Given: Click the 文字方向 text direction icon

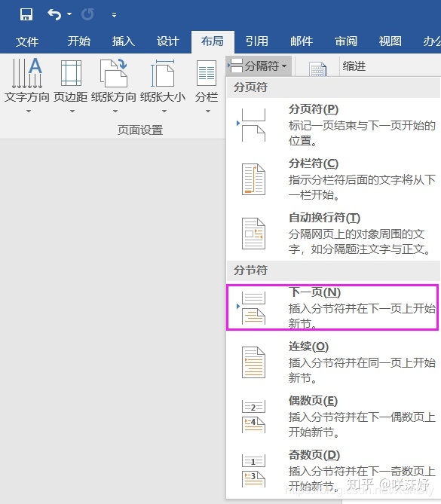Looking at the screenshot, I should pyautogui.click(x=27, y=73).
